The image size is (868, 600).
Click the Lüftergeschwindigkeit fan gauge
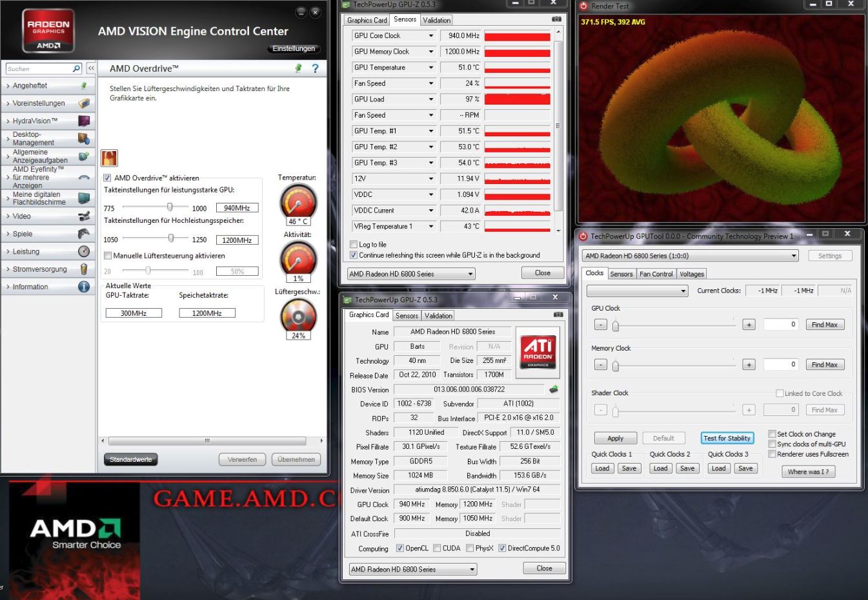[298, 316]
